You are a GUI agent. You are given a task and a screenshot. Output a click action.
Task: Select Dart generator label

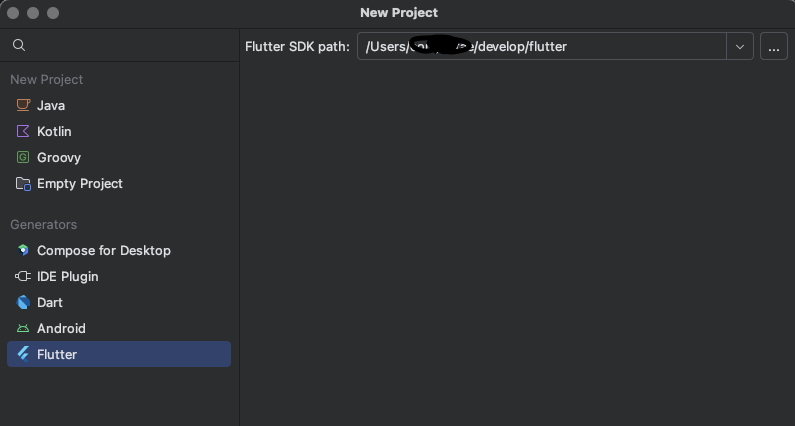click(50, 302)
